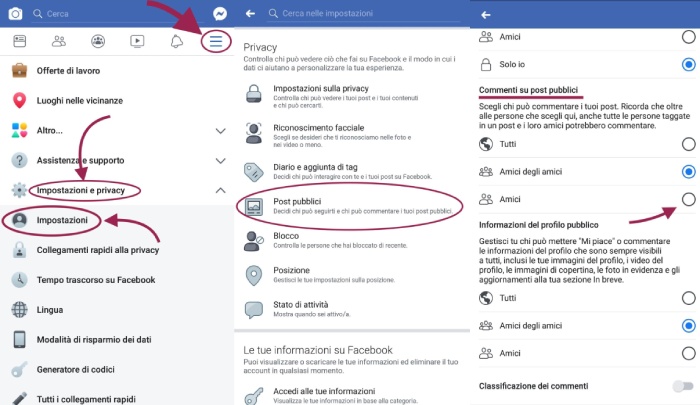Click the 'Cerca' search field
This screenshot has height=405, width=700.
(118, 14)
